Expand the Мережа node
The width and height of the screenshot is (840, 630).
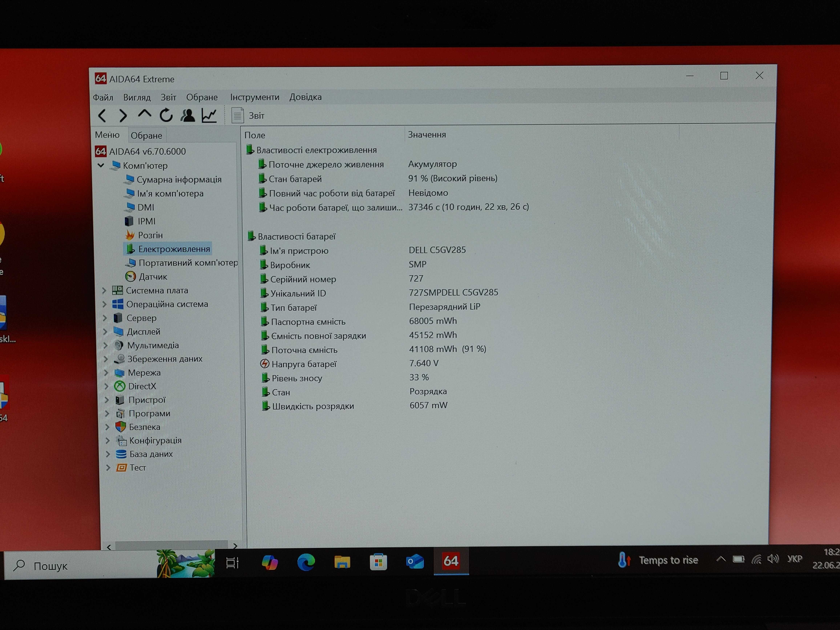(106, 373)
